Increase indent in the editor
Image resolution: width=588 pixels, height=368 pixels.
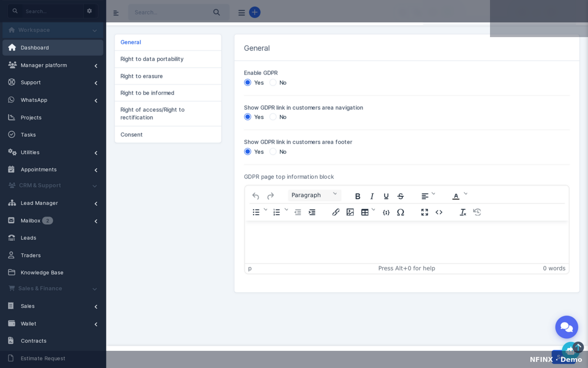[x=312, y=212]
